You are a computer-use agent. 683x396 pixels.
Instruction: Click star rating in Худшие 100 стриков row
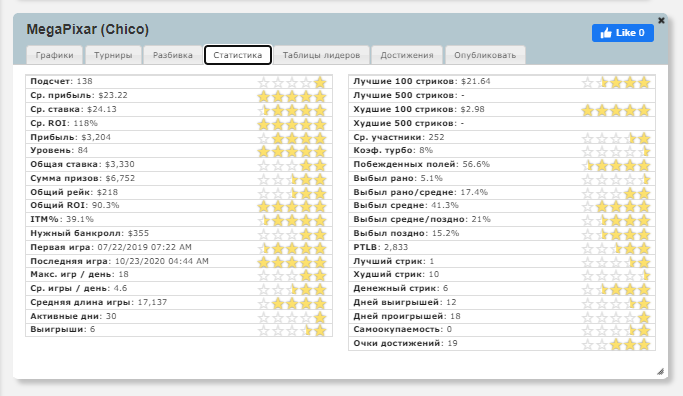[x=616, y=110]
